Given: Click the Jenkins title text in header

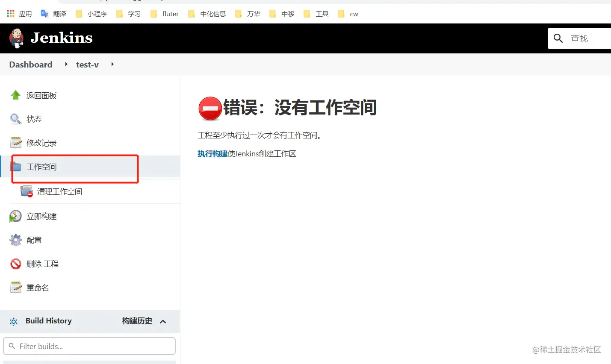Looking at the screenshot, I should pyautogui.click(x=62, y=38).
